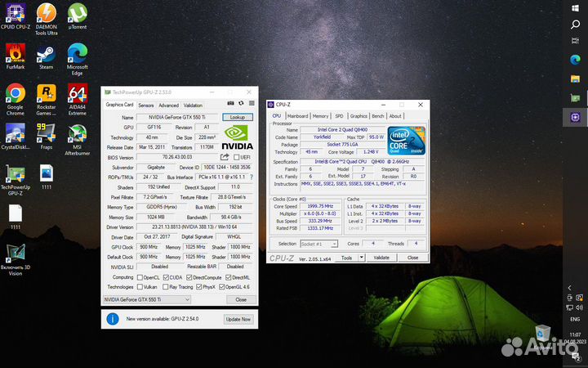
Task: Expand the GPU selection dropdown in GPU-Z
Action: [x=147, y=299]
